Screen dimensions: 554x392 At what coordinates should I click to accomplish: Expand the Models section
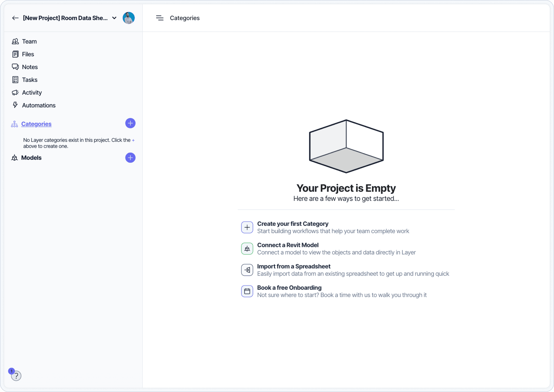31,158
